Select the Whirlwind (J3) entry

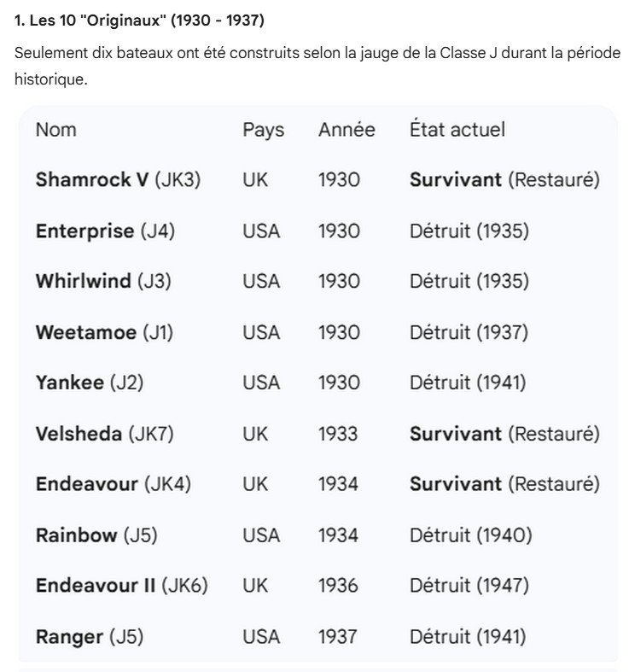pos(103,282)
